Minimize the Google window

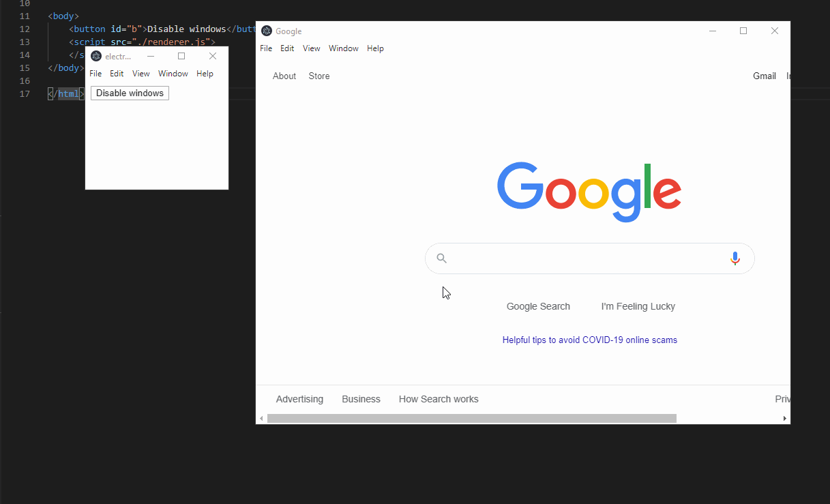click(x=713, y=31)
